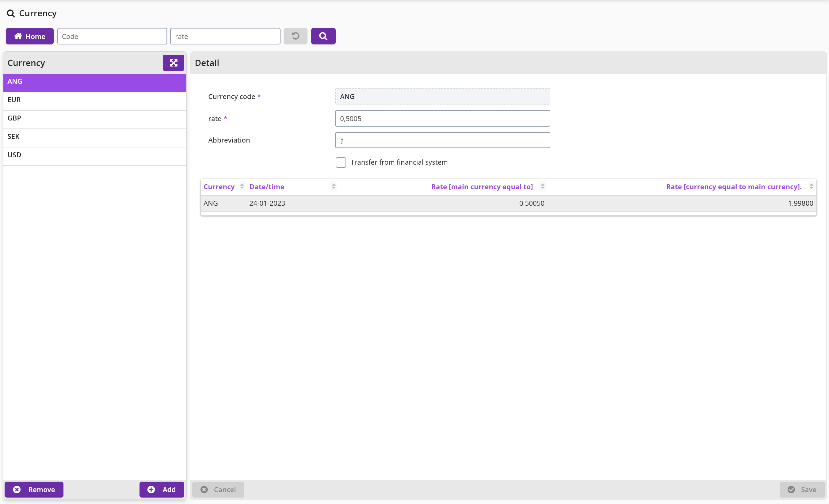Click Rate [currency equal to main currency] header
This screenshot has width=829, height=504.
tap(733, 187)
